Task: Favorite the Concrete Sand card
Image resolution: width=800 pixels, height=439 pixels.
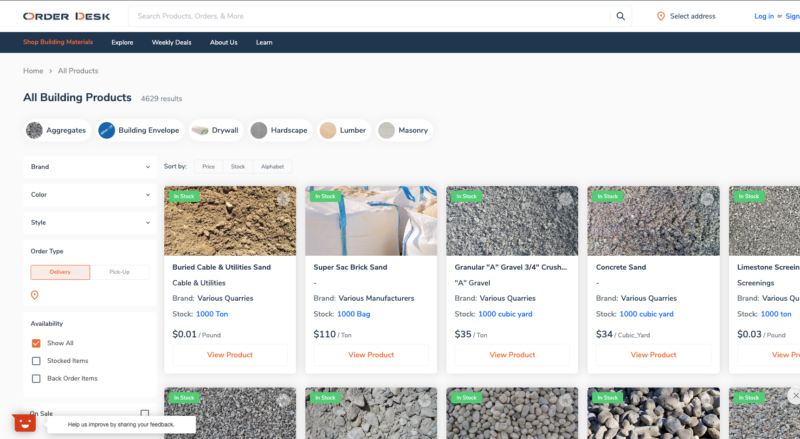Action: pyautogui.click(x=707, y=199)
